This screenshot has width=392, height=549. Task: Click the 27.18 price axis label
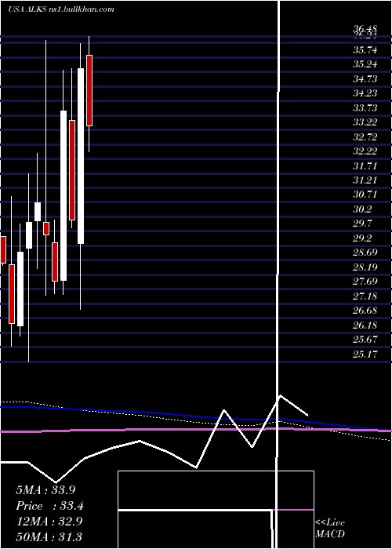(365, 296)
